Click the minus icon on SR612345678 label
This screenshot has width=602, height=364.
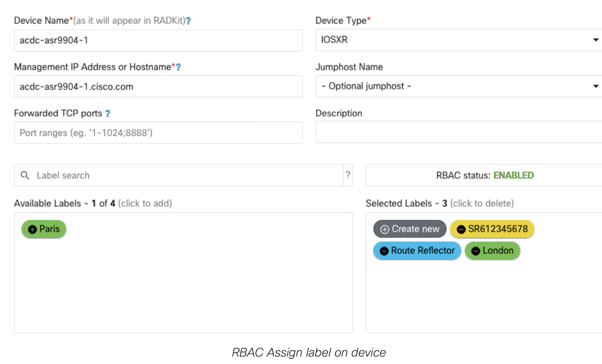click(461, 229)
